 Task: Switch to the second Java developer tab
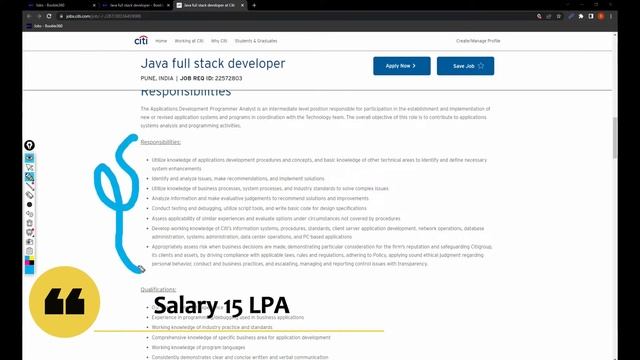click(x=136, y=5)
